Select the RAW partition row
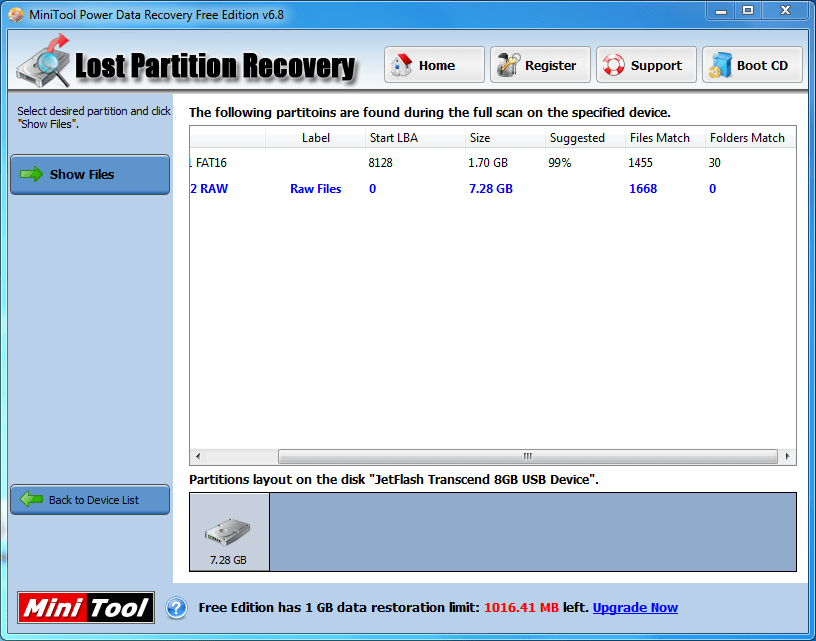The width and height of the screenshot is (816, 641). (x=492, y=188)
